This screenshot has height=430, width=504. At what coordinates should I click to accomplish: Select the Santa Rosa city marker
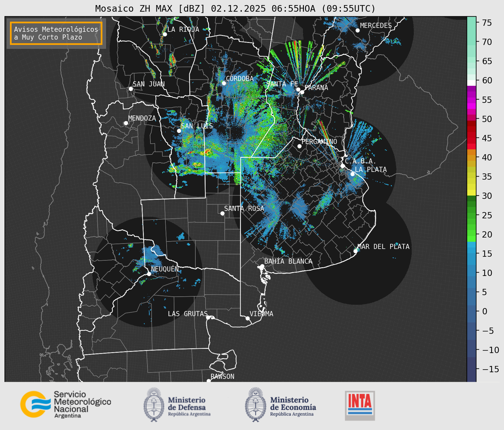pyautogui.click(x=222, y=213)
